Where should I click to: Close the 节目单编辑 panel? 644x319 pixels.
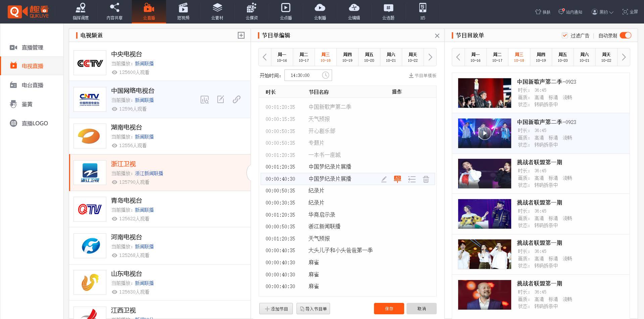click(x=437, y=36)
